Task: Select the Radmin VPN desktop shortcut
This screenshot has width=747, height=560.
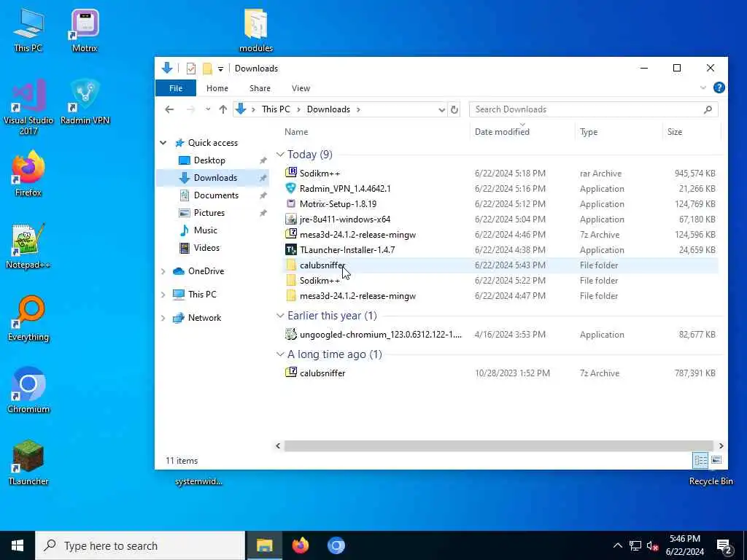Action: tap(85, 102)
